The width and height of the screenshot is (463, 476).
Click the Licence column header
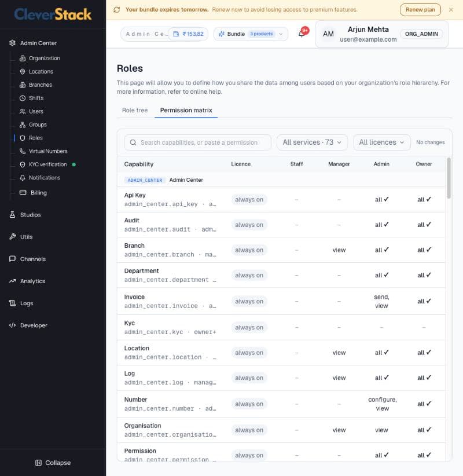click(x=241, y=164)
